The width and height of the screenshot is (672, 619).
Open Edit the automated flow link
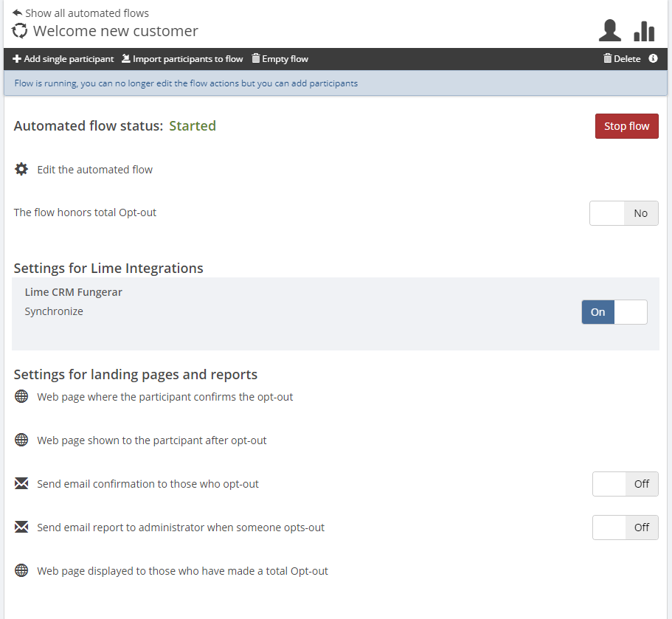94,170
